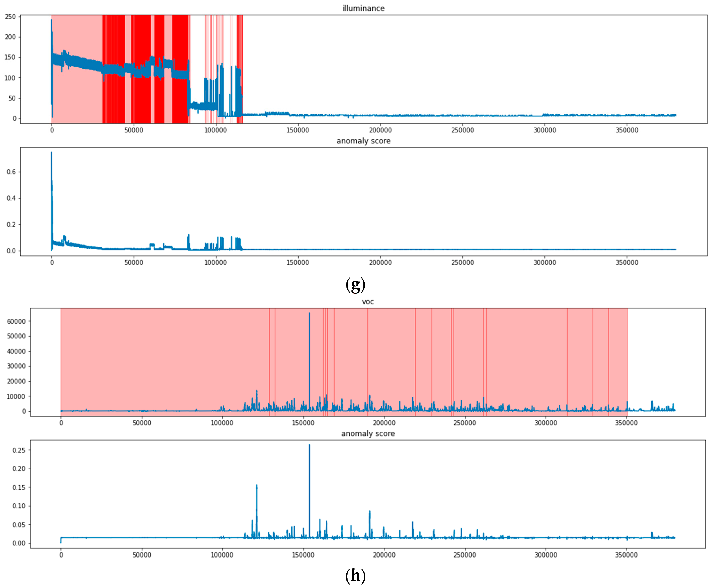Click the '60000' y-axis label on voc chart

[x=16, y=321]
